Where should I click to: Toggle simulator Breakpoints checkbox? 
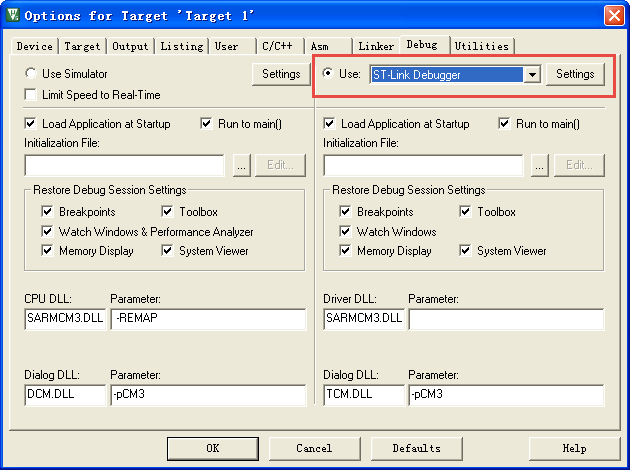tap(47, 211)
